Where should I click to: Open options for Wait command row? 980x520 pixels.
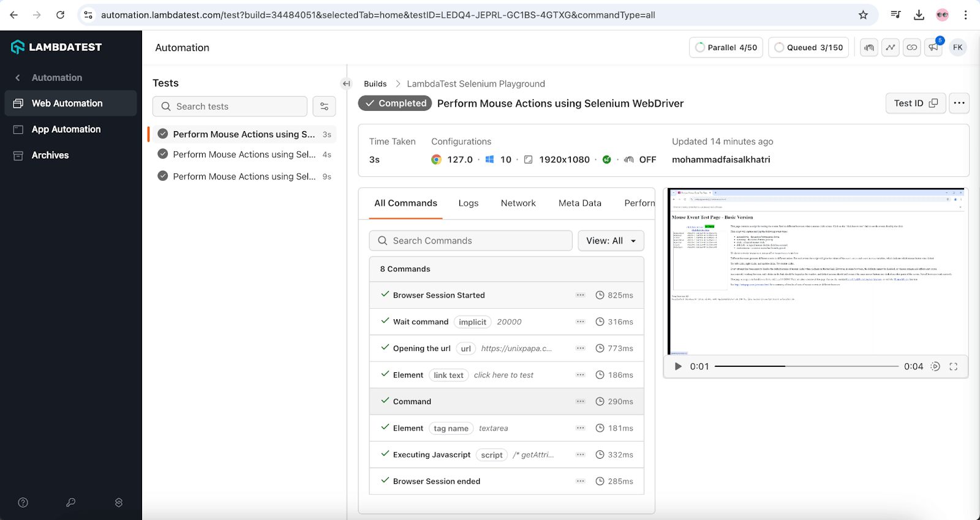coord(580,322)
